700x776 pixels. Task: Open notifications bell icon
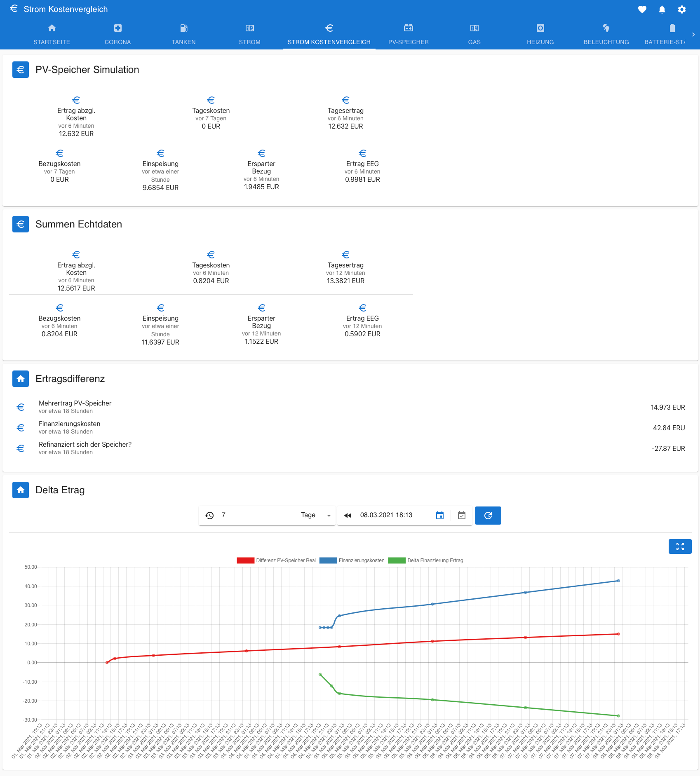(x=662, y=9)
